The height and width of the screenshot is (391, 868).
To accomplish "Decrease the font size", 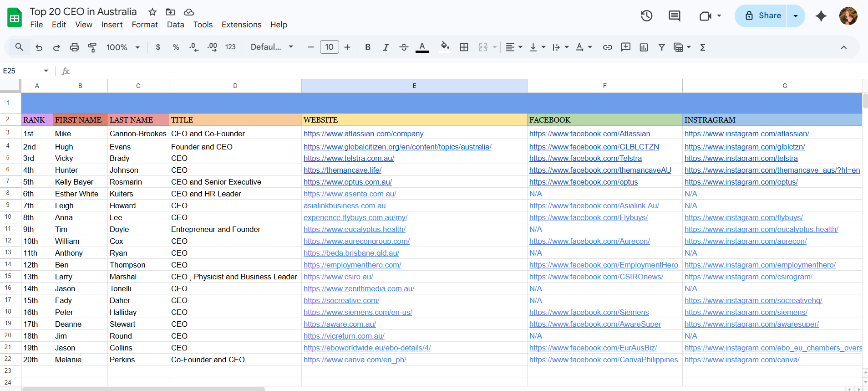I will click(x=311, y=47).
